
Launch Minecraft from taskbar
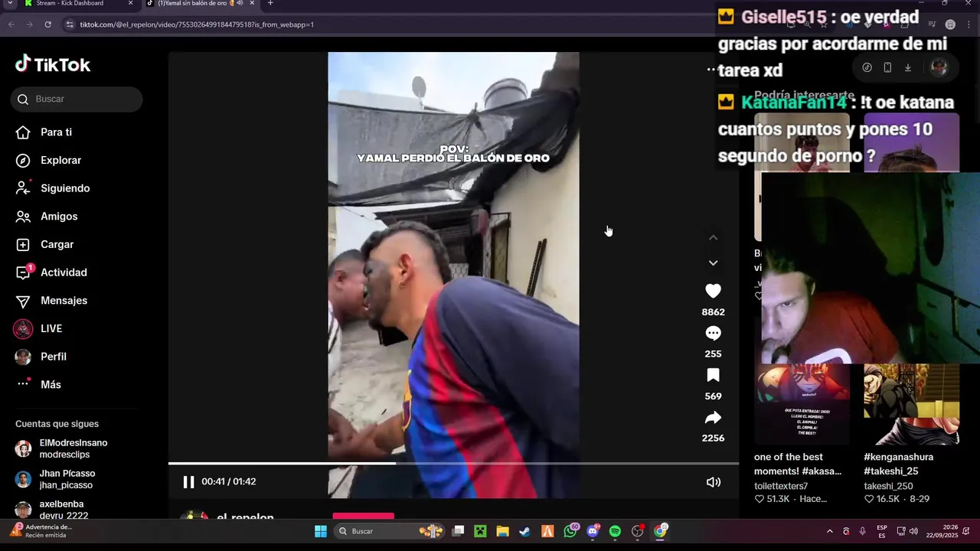(480, 531)
